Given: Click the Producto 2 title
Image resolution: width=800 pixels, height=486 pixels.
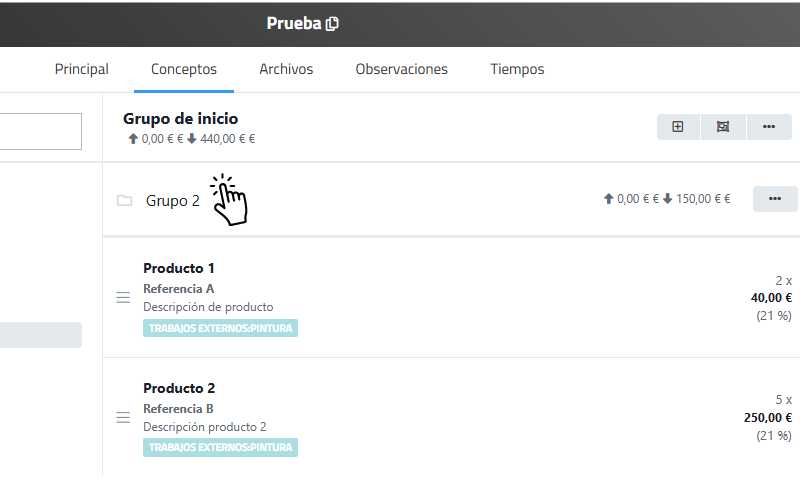Looking at the screenshot, I should point(179,388).
